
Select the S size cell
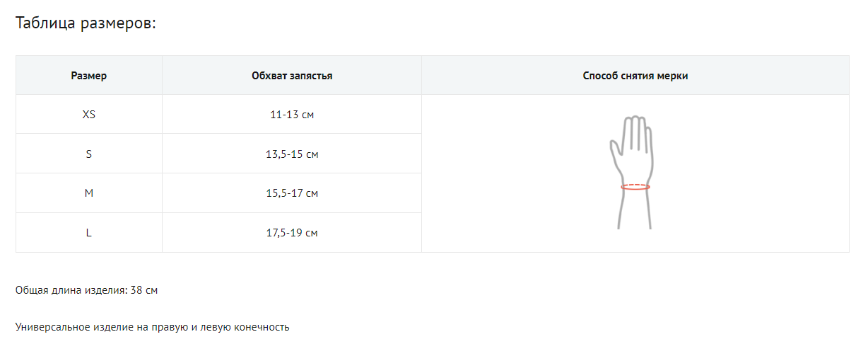89,154
